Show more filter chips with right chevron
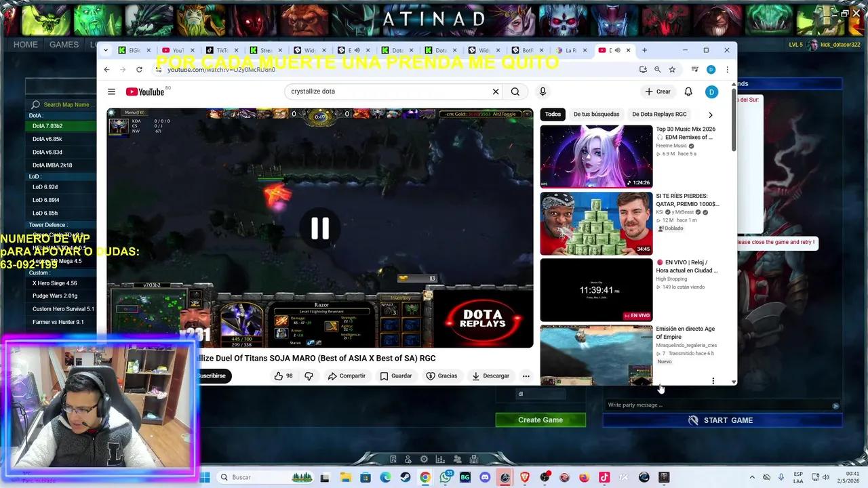868x488 pixels. (710, 115)
